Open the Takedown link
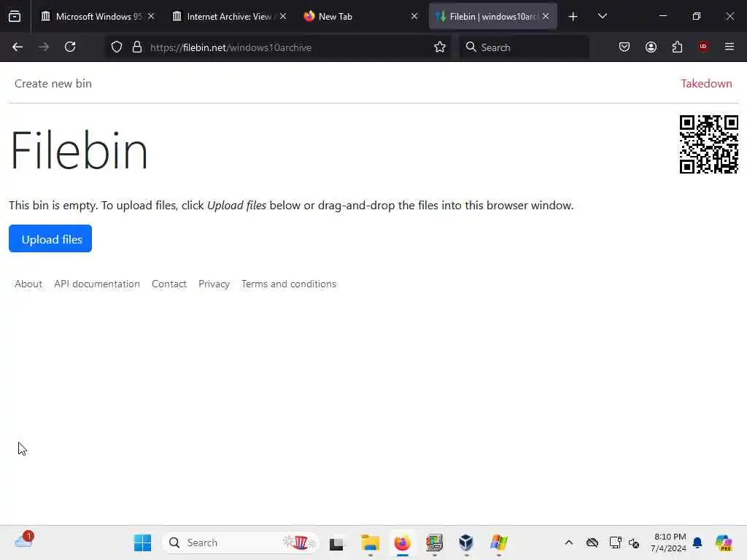 [706, 84]
